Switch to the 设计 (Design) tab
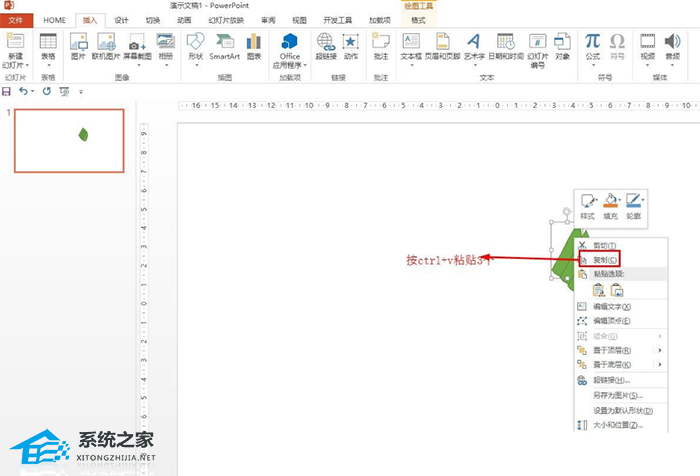 tap(121, 20)
